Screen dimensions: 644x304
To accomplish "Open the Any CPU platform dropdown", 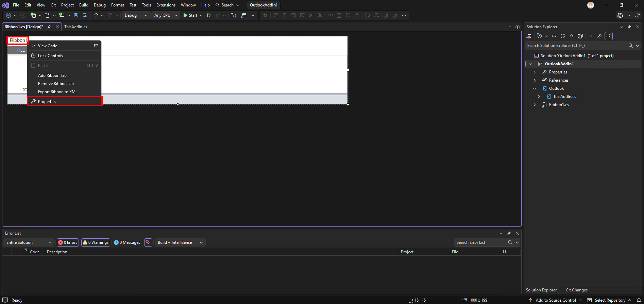I will pos(166,15).
